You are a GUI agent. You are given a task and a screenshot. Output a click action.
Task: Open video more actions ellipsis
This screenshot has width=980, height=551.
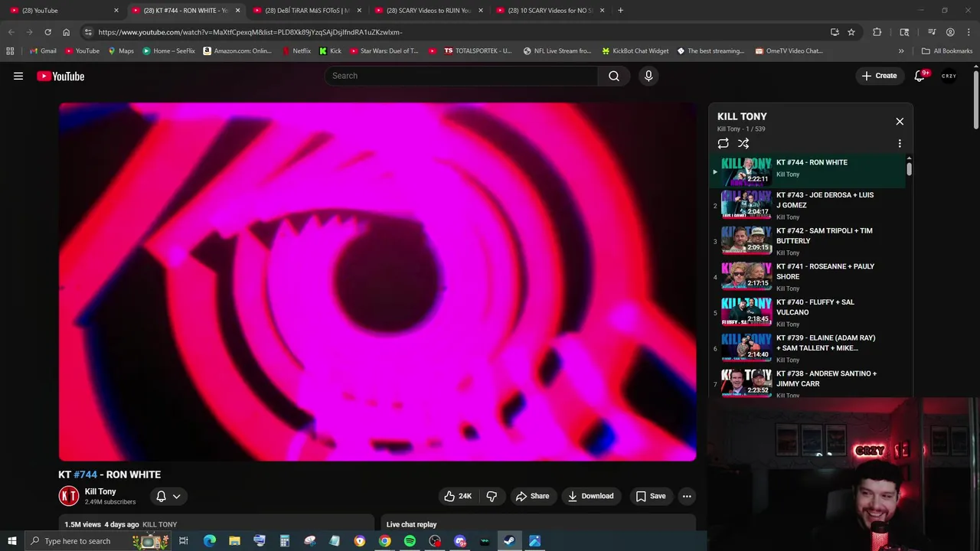[687, 496]
